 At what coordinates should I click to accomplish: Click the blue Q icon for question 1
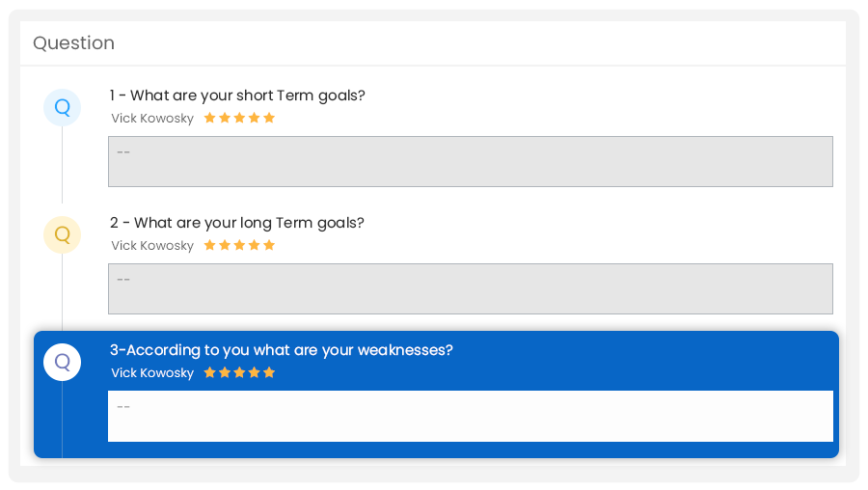pos(62,107)
